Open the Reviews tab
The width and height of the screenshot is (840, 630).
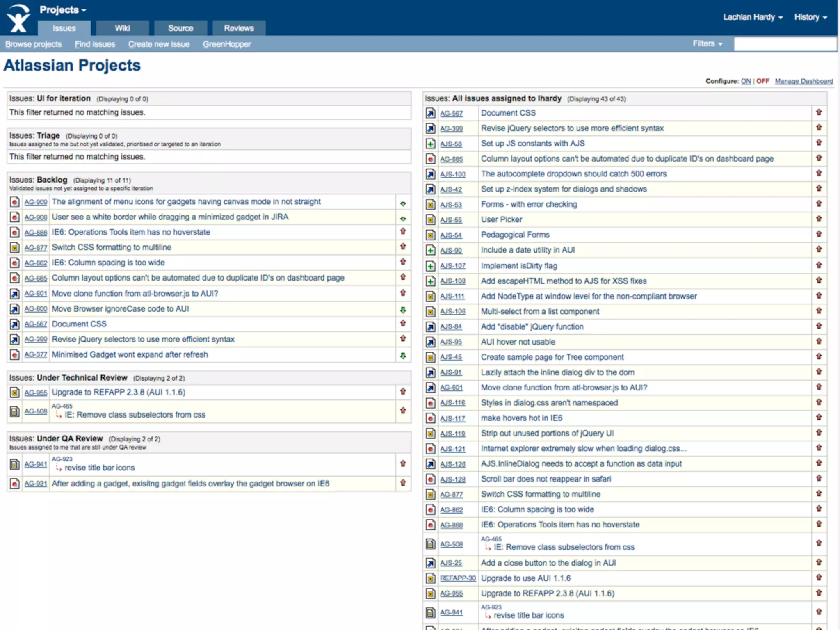[x=239, y=28]
